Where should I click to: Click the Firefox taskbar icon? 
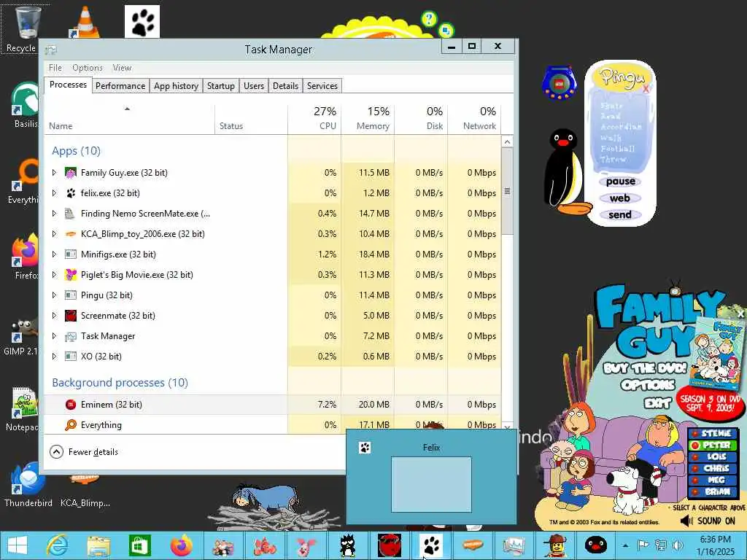(181, 545)
